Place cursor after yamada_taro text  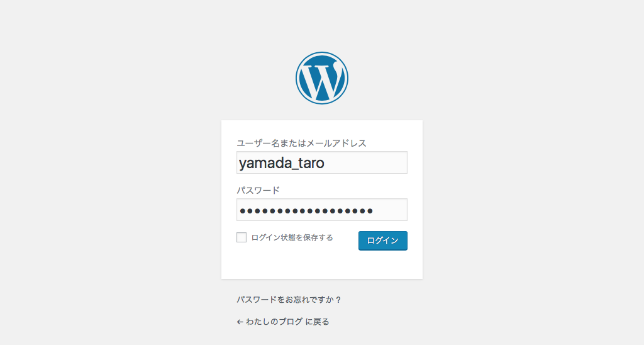pos(325,163)
